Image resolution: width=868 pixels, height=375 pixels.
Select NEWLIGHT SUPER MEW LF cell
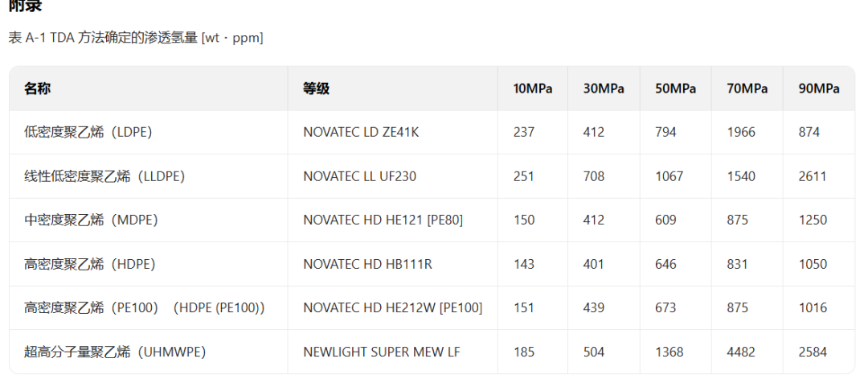(x=382, y=352)
